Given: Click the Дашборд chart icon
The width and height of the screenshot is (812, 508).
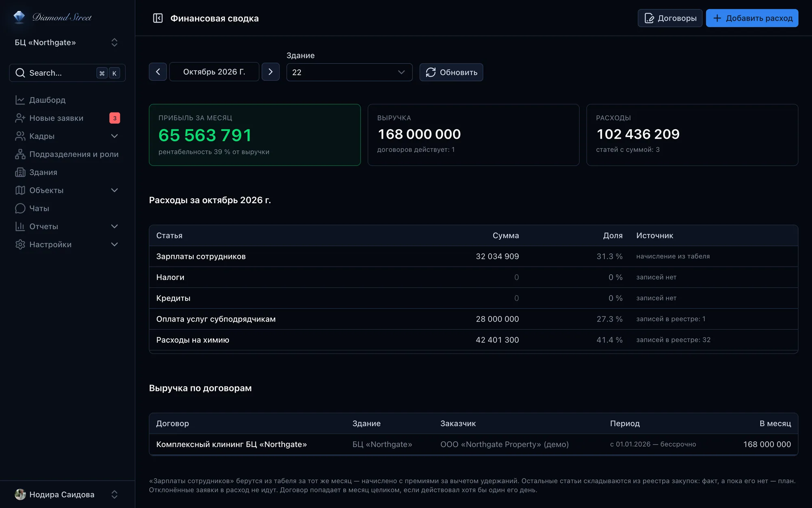Looking at the screenshot, I should pyautogui.click(x=20, y=100).
